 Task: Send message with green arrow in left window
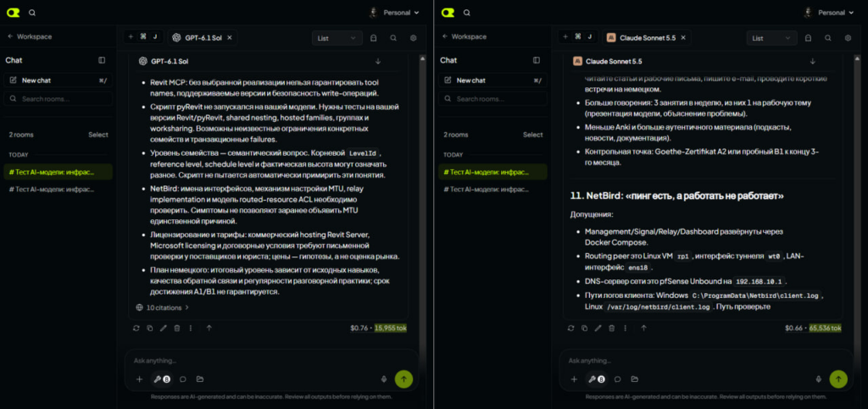click(x=403, y=379)
